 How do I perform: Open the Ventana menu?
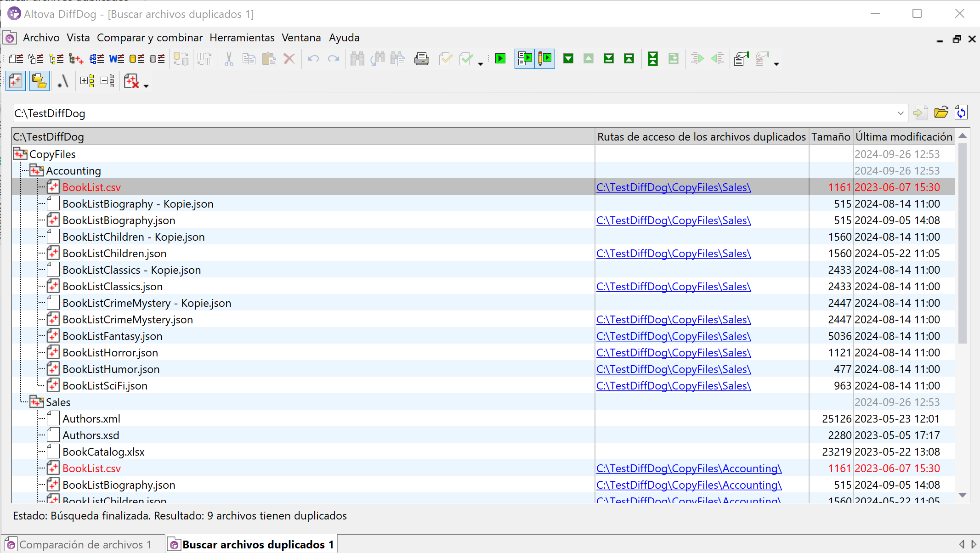301,38
